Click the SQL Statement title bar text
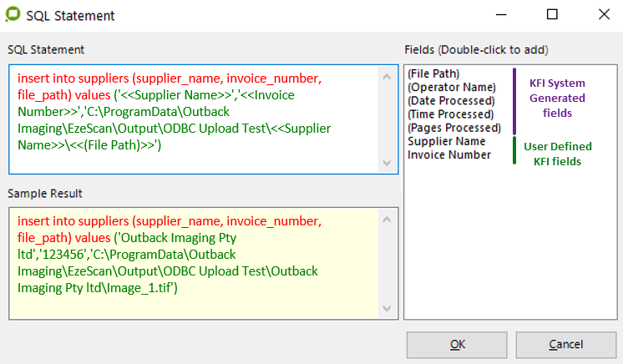 [70, 16]
